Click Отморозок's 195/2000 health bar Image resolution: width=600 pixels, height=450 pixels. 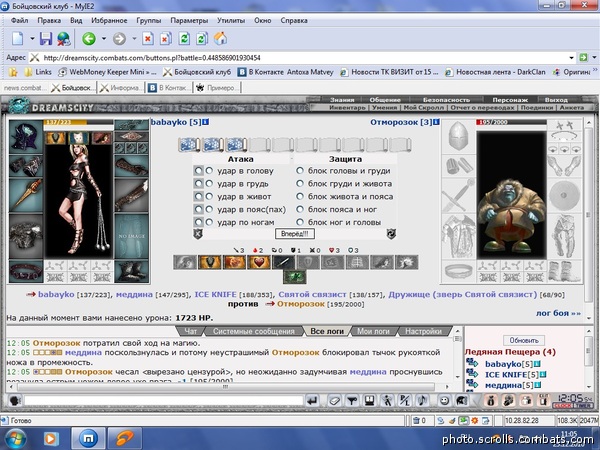(x=511, y=122)
